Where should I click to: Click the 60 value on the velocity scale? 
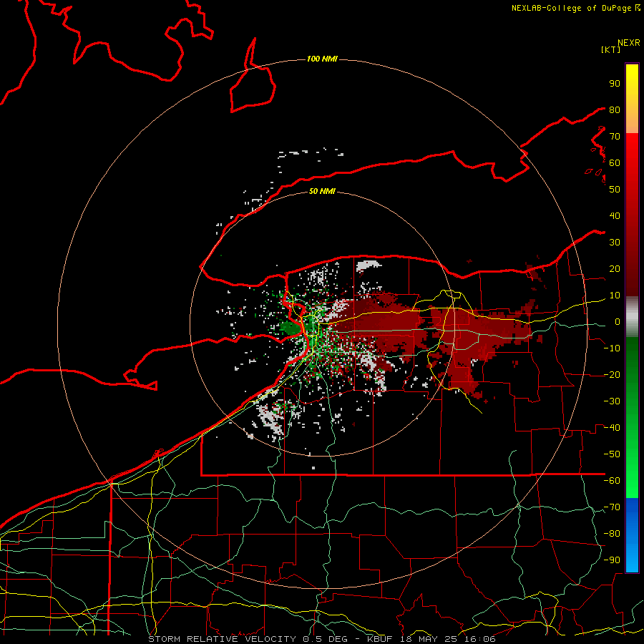tap(615, 163)
